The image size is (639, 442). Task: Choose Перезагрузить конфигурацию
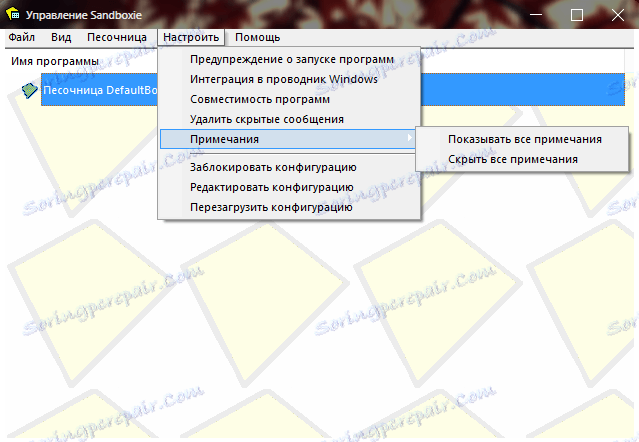(x=289, y=207)
